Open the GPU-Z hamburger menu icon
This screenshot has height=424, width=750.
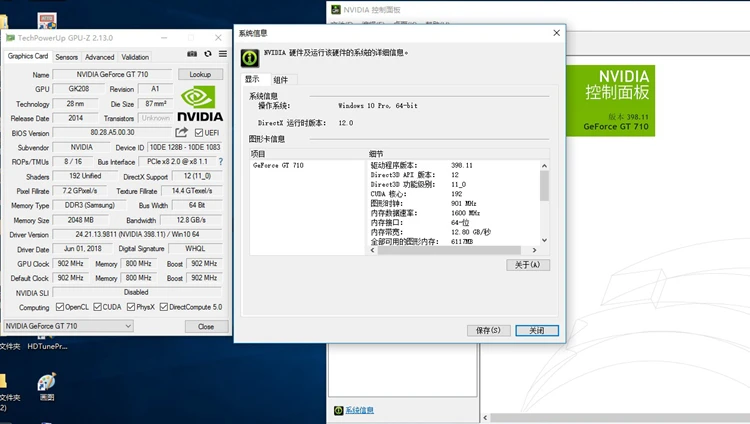click(223, 54)
